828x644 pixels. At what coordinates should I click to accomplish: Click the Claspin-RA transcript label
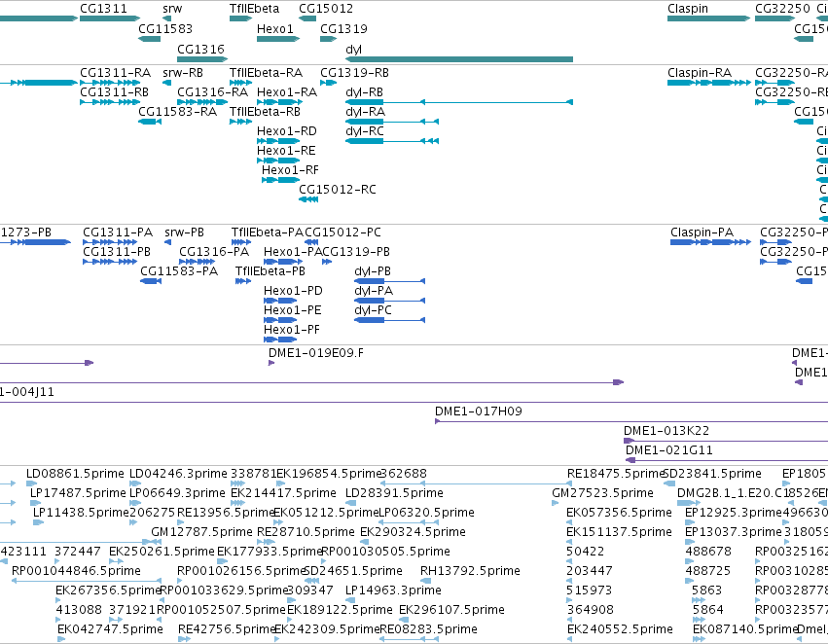[x=700, y=72]
